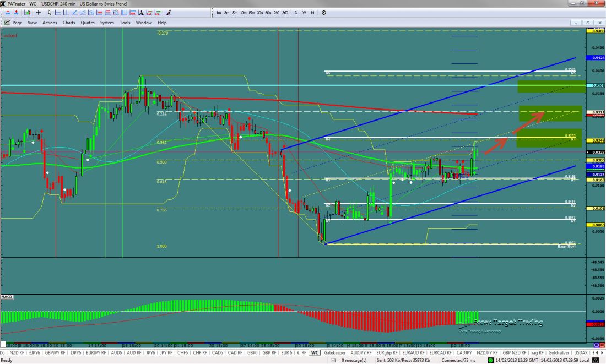Image resolution: width=606 pixels, height=364 pixels.
Task: Open the Quotes menu
Action: coord(88,23)
